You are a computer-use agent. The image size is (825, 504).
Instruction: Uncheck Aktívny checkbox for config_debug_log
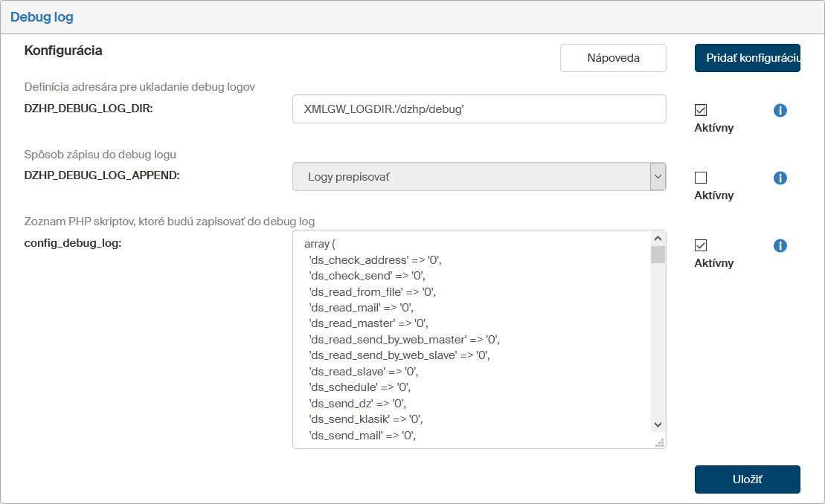(700, 245)
